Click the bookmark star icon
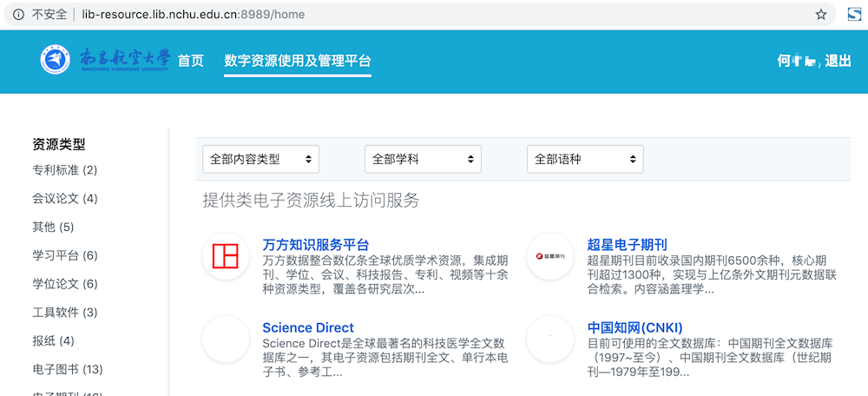 tap(821, 15)
